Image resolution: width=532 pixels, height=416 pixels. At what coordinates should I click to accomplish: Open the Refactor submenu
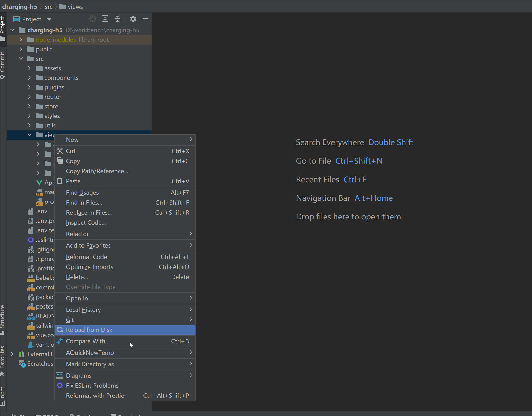125,234
